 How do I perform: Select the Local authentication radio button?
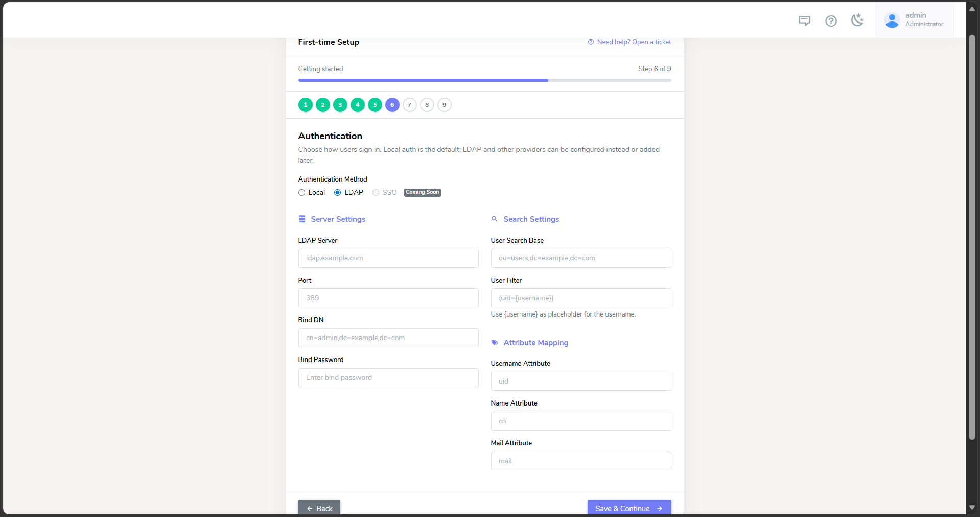pos(301,193)
